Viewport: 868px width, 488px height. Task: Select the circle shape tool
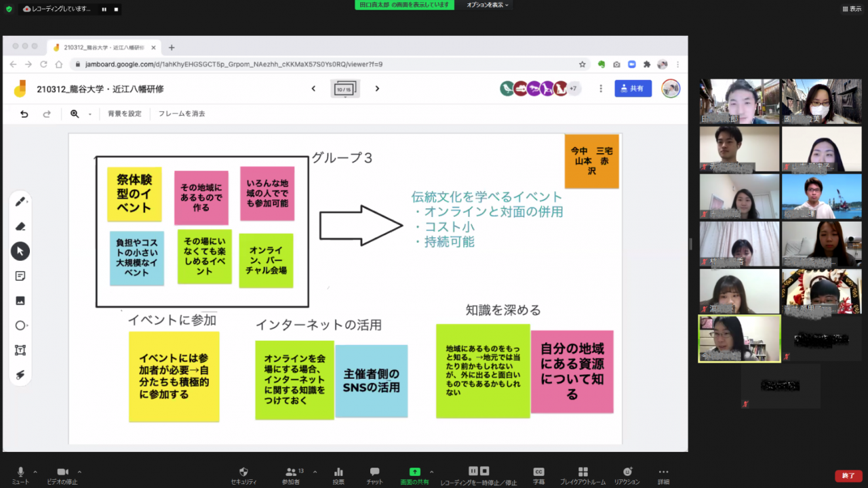point(20,325)
